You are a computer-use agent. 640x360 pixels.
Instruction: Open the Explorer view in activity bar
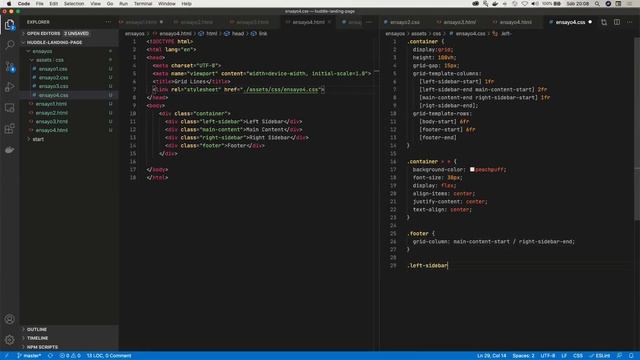pos(10,25)
